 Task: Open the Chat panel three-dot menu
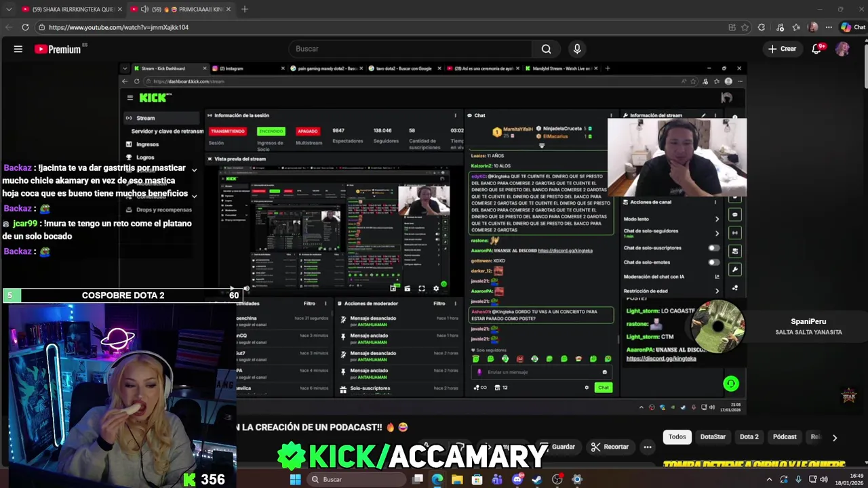pos(611,115)
